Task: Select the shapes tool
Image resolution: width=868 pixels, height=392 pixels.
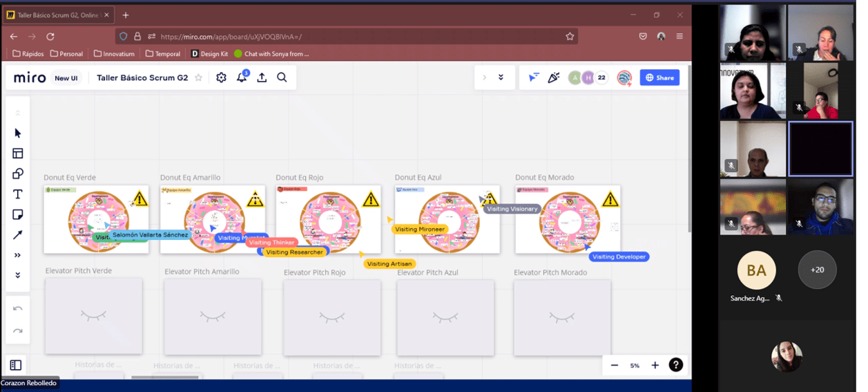Action: [18, 174]
